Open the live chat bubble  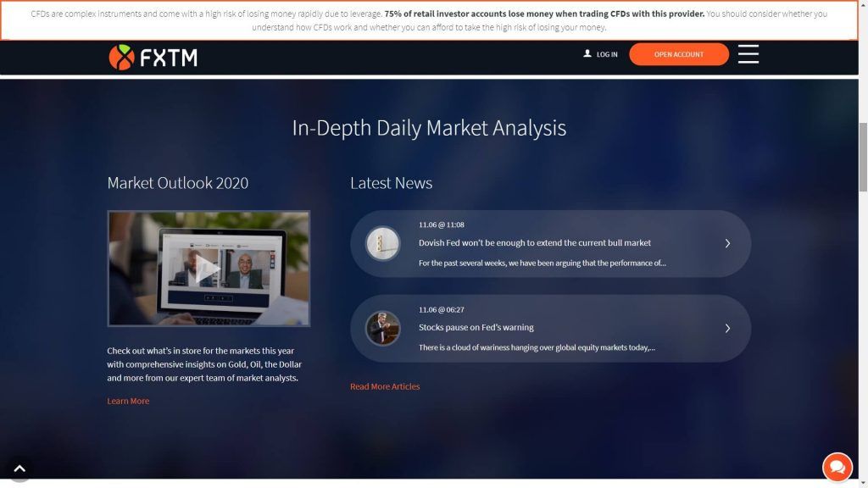(x=837, y=467)
